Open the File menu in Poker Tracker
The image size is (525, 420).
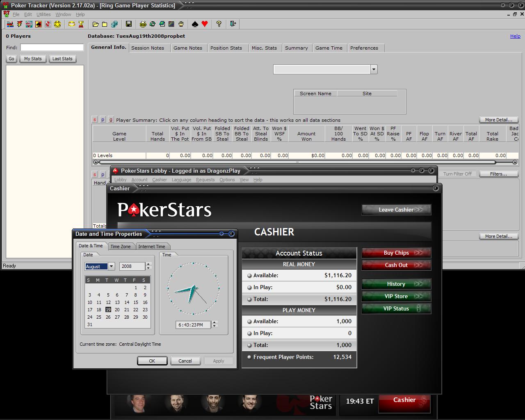16,14
